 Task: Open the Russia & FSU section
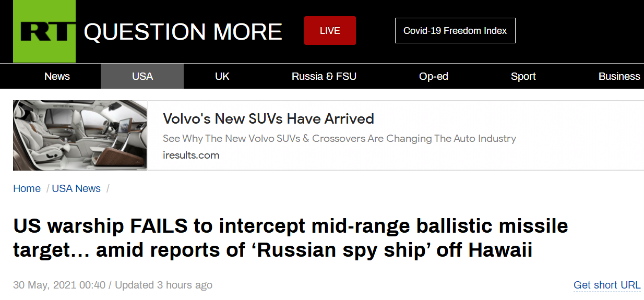tap(324, 76)
